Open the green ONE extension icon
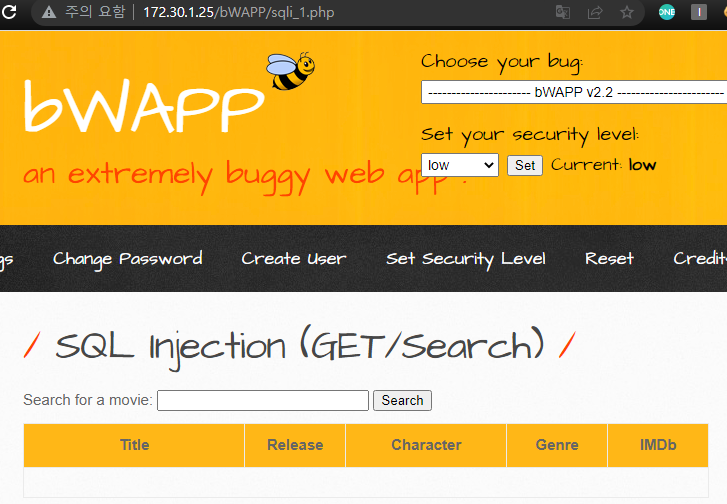Viewport: 727px width, 504px height. click(667, 12)
